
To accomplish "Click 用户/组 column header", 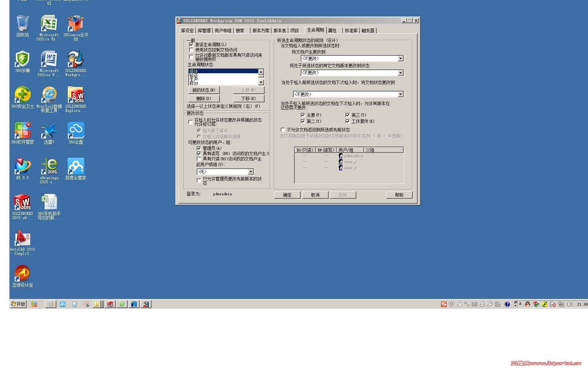I will (x=350, y=150).
